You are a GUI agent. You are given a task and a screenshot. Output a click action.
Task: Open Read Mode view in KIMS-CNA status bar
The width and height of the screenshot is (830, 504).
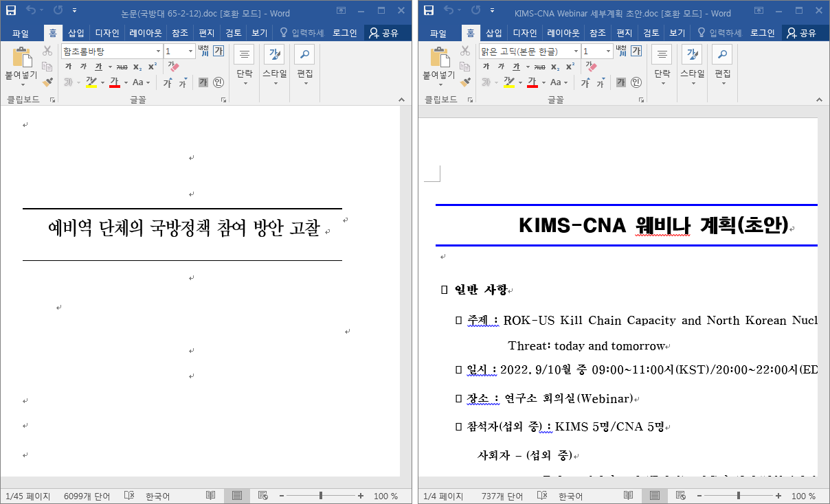click(628, 496)
